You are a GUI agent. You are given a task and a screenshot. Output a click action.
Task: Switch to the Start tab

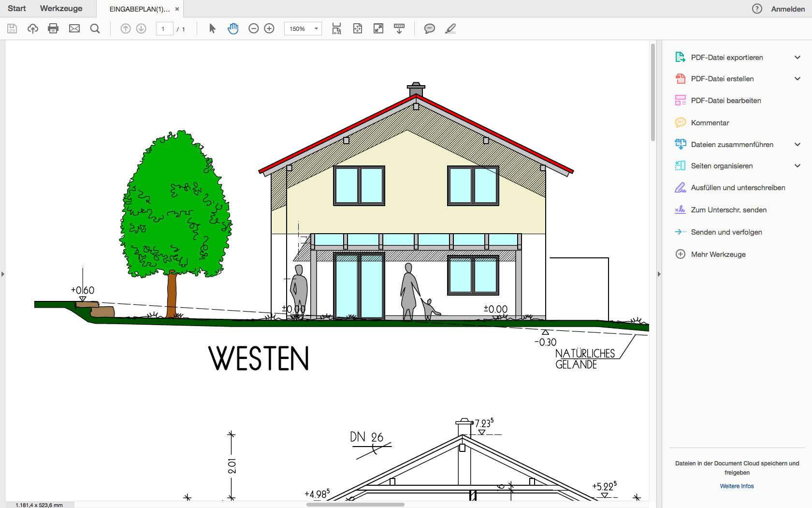coord(17,9)
